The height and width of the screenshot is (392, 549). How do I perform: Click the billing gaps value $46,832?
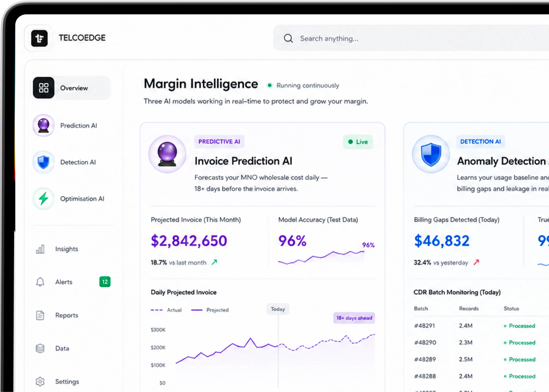[x=442, y=241]
